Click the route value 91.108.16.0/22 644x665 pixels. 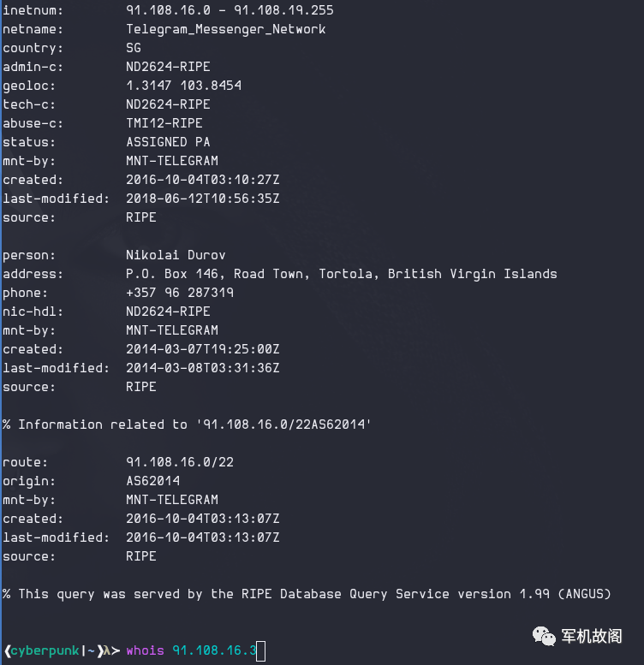(x=180, y=462)
